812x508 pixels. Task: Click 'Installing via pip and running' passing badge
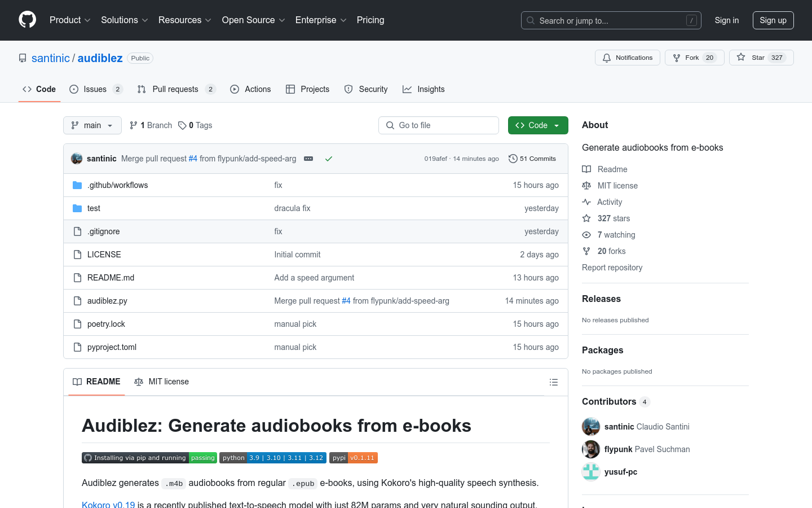149,458
